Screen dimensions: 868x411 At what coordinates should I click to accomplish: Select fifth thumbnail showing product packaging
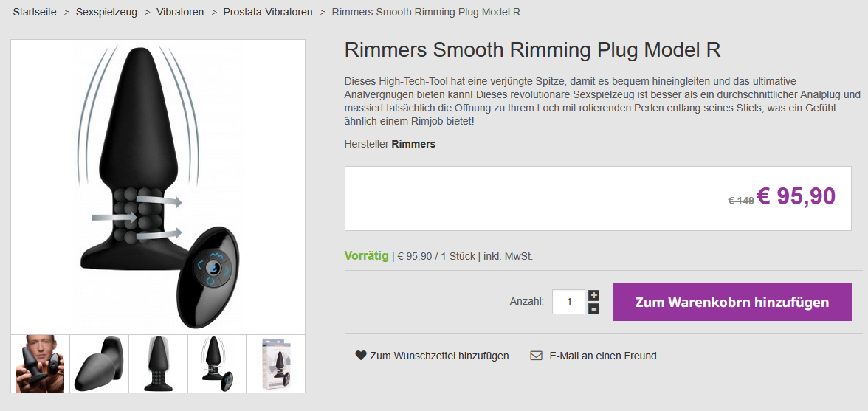tap(276, 364)
